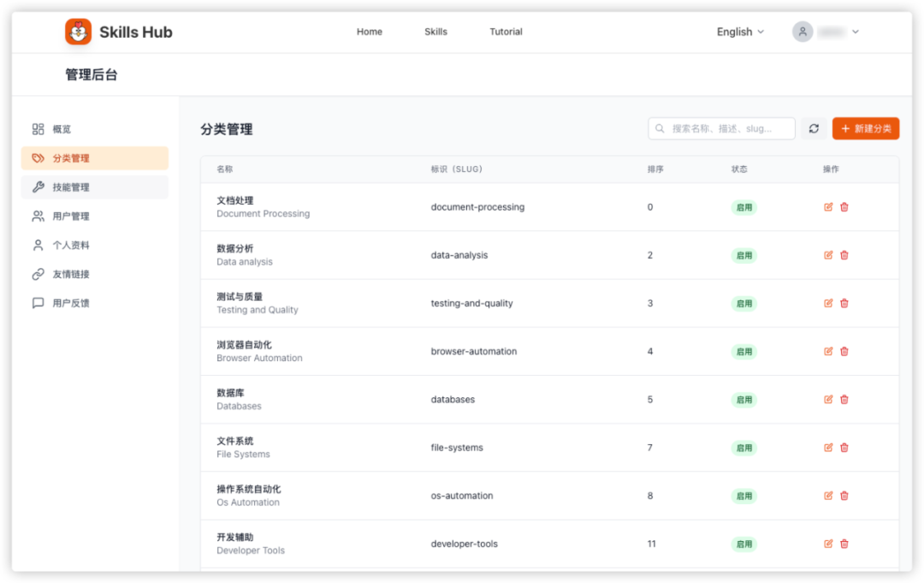Click the 用户管理 users icon
The height and width of the screenshot is (583, 924).
point(37,216)
